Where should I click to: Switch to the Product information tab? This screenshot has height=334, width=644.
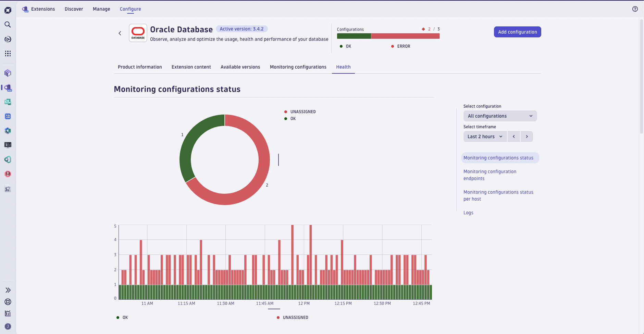click(140, 67)
